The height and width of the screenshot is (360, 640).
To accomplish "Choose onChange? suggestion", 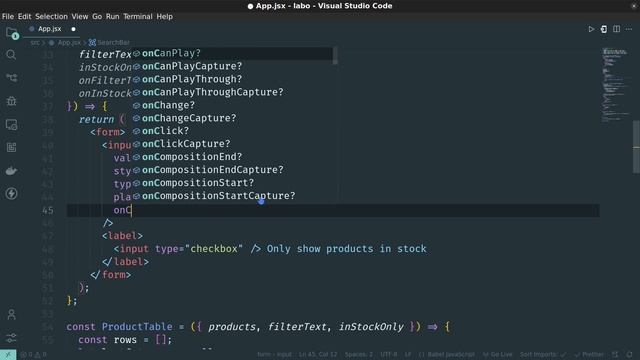I will (x=233, y=105).
